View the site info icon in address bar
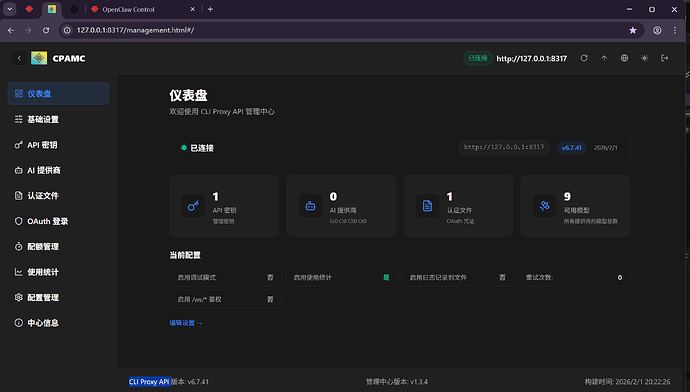The width and height of the screenshot is (690, 392). [x=67, y=30]
